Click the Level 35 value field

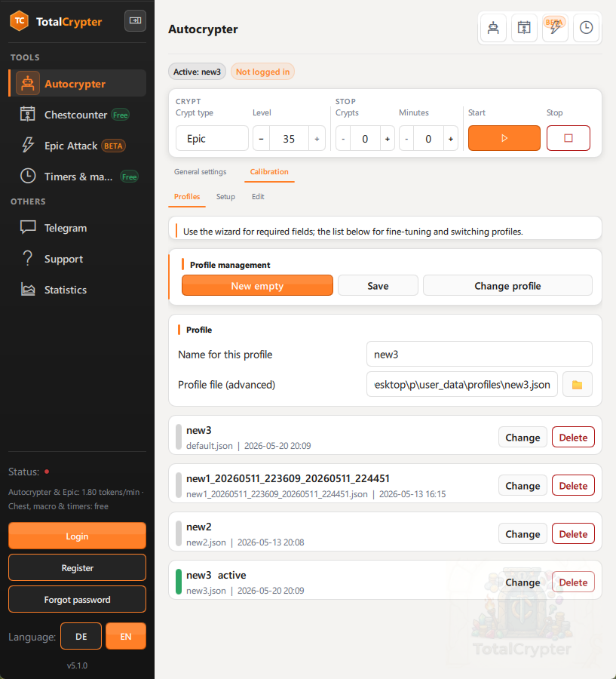coord(289,139)
